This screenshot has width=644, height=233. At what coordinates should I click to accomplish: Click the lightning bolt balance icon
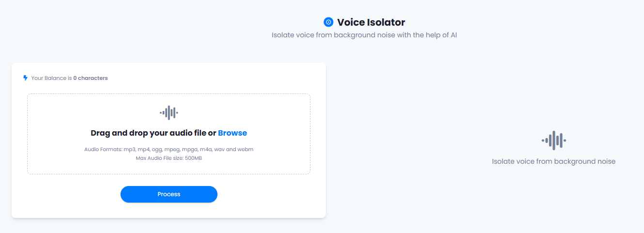(x=26, y=78)
